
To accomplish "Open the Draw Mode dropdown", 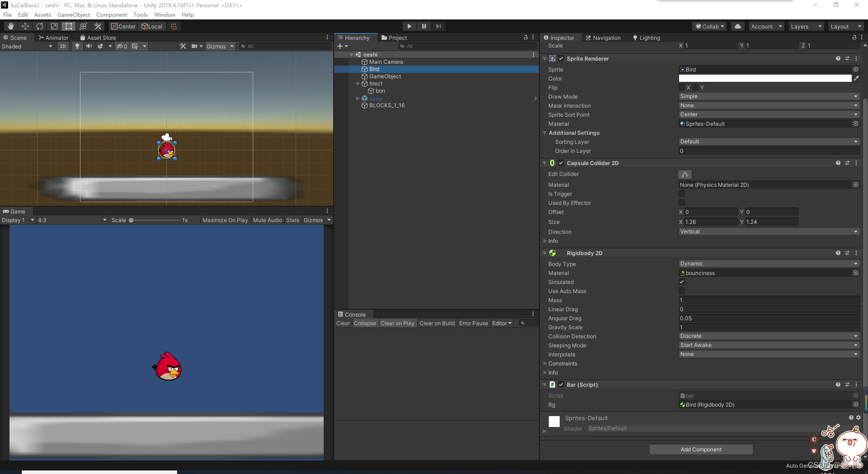I will pyautogui.click(x=769, y=96).
